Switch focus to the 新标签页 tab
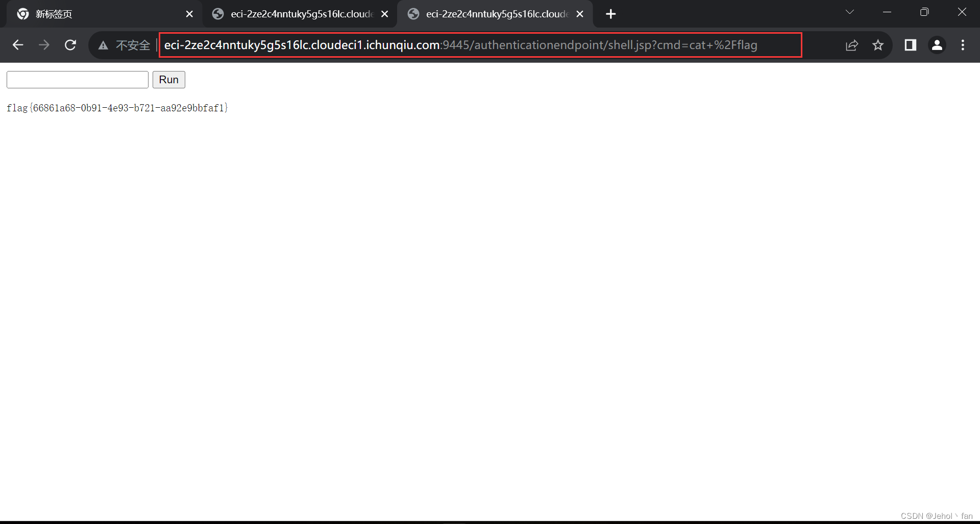This screenshot has width=980, height=524. pyautogui.click(x=92, y=14)
